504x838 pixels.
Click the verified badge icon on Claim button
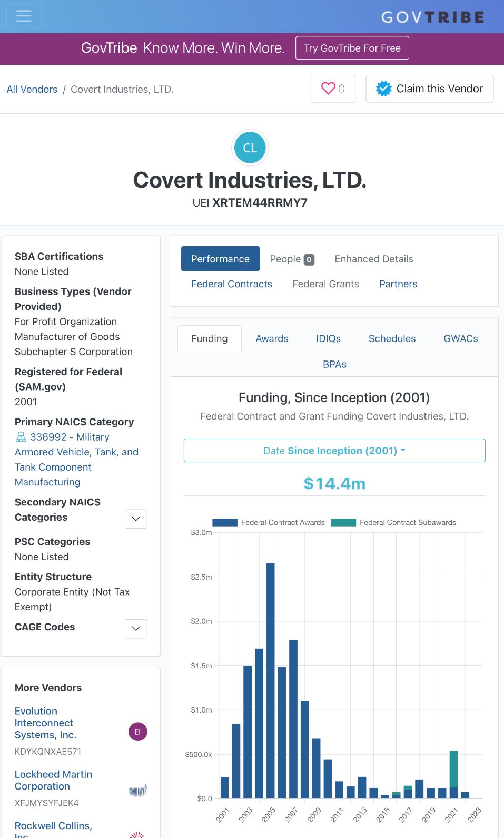384,89
